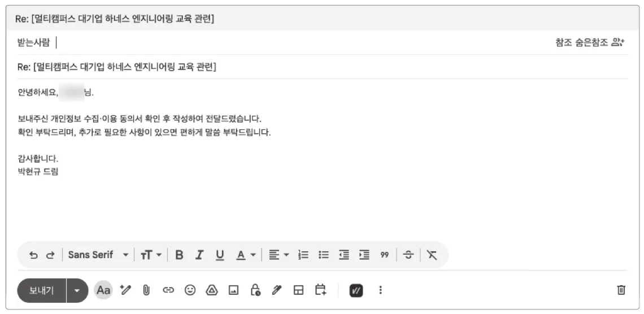Screen dimensions: 644x314
Task: Open the Sans Serif font dropdown
Action: click(98, 255)
